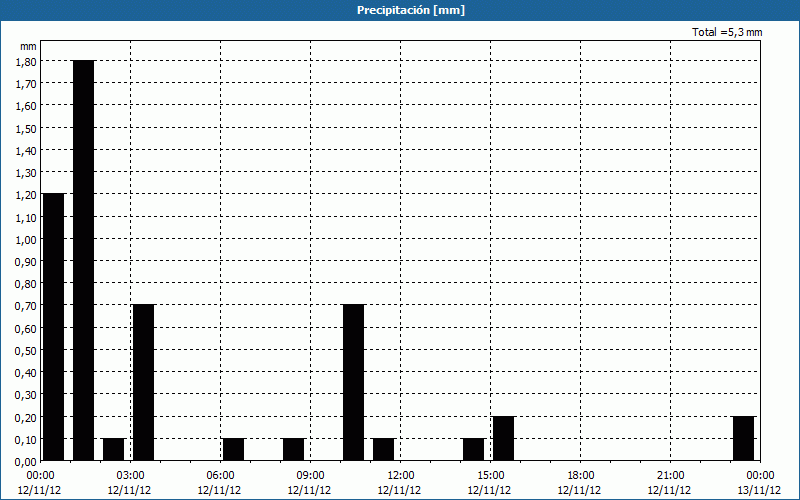
Task: Click the 0,10 mm bar before 09:00
Action: coord(293,449)
